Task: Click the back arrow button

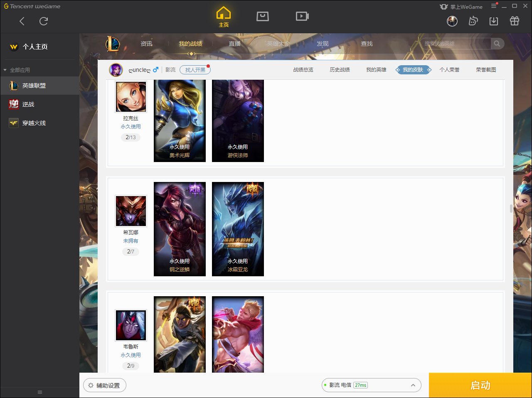Action: pos(22,21)
